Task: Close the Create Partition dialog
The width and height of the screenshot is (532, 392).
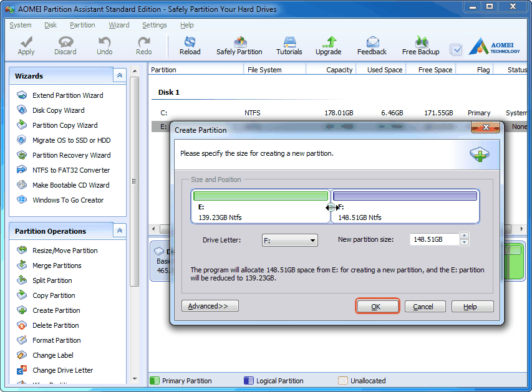Action: point(485,127)
